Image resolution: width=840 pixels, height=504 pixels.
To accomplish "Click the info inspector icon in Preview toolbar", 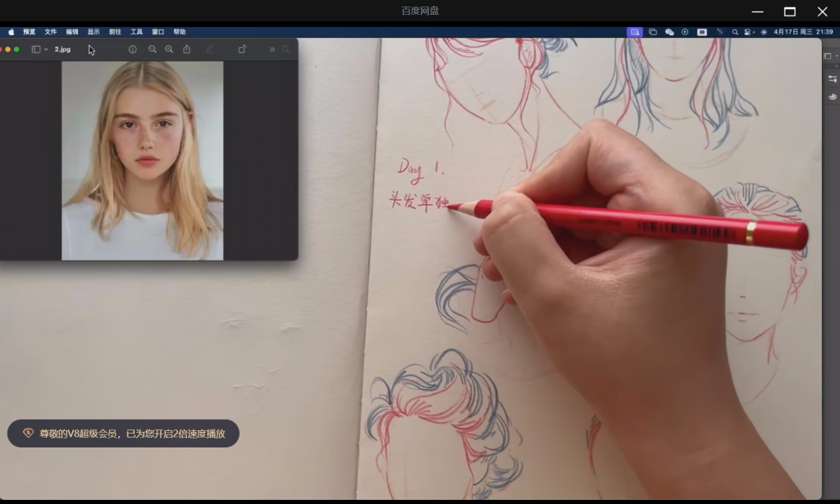I will coord(133,49).
